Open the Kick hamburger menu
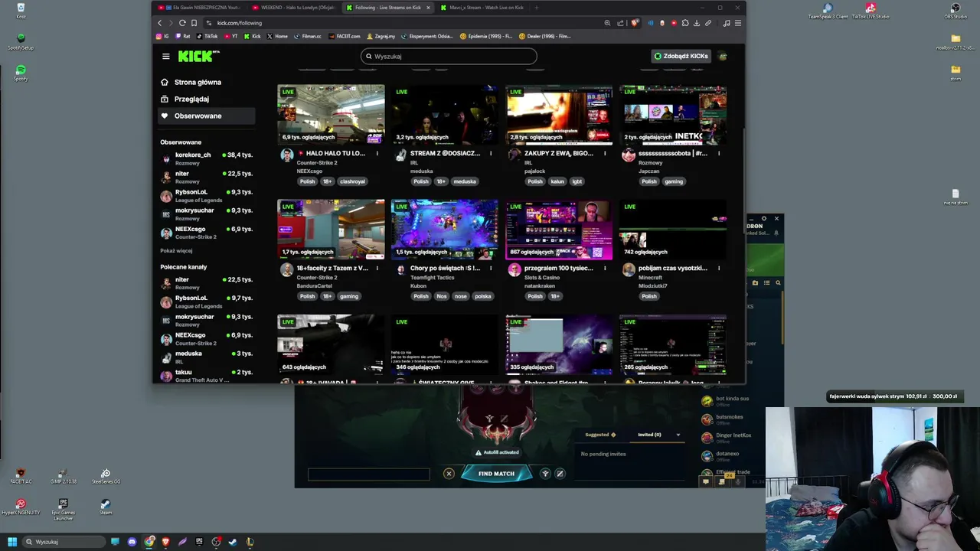Image resolution: width=980 pixels, height=551 pixels. [165, 56]
